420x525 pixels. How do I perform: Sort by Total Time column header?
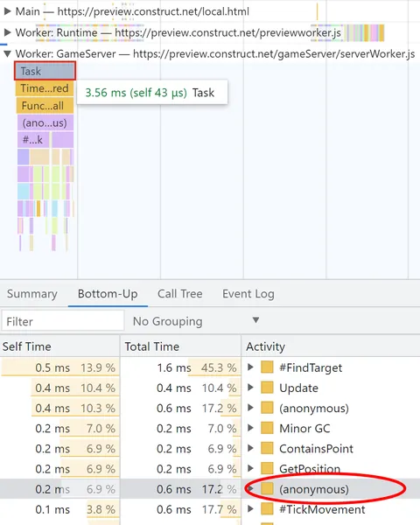click(180, 346)
